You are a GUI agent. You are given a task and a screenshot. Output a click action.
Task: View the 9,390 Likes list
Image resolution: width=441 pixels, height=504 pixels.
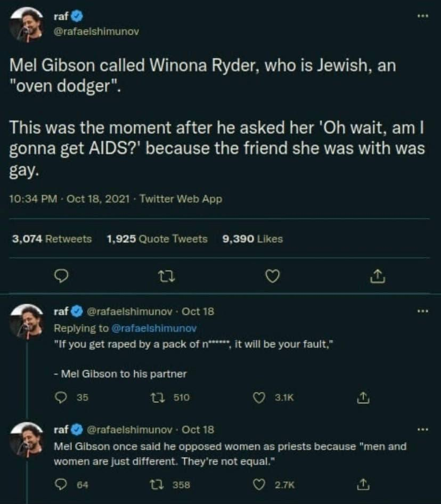tap(252, 239)
